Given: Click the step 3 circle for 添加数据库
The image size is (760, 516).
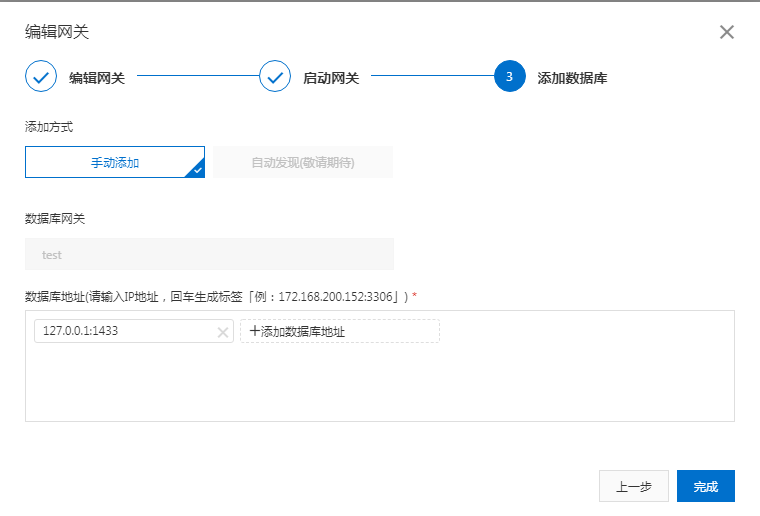Looking at the screenshot, I should (509, 76).
